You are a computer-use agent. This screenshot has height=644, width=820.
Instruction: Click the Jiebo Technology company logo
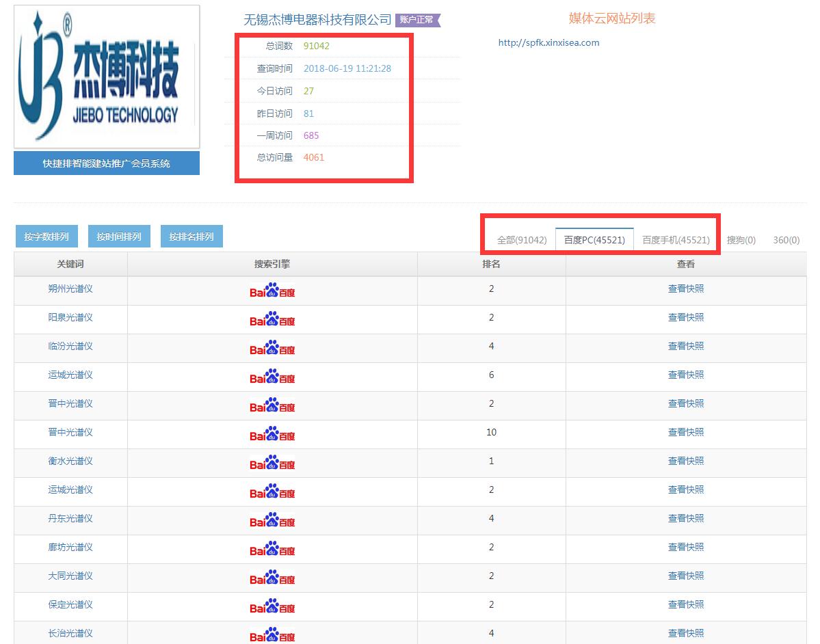point(107,77)
